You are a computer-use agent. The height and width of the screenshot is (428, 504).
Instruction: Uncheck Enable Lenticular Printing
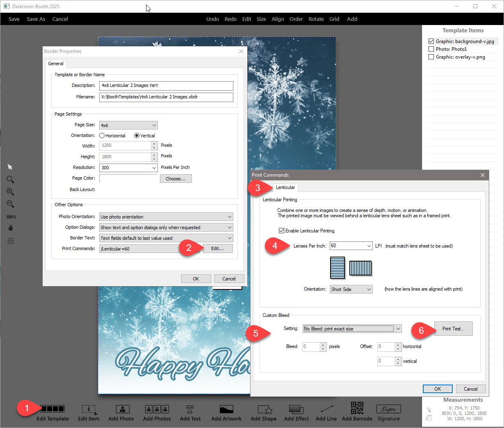pyautogui.click(x=281, y=231)
